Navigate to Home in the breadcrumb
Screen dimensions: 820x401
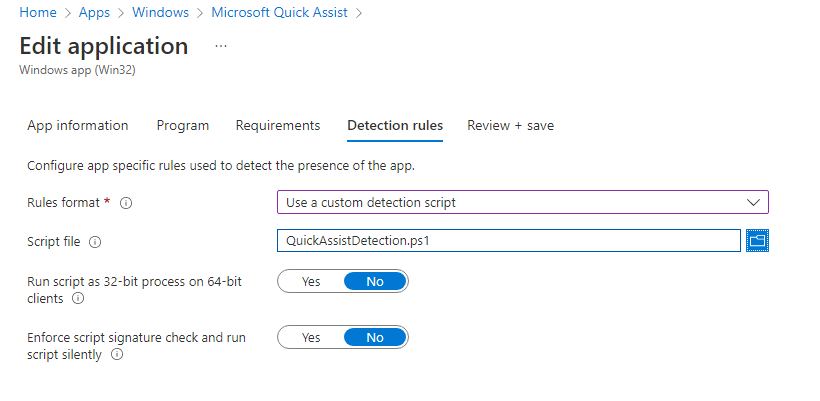coord(37,13)
